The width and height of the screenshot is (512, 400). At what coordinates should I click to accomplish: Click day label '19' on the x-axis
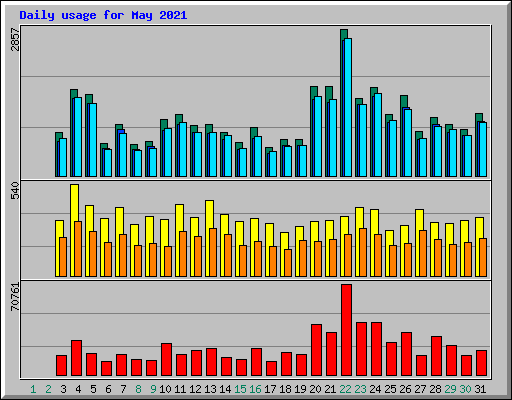[300, 389]
